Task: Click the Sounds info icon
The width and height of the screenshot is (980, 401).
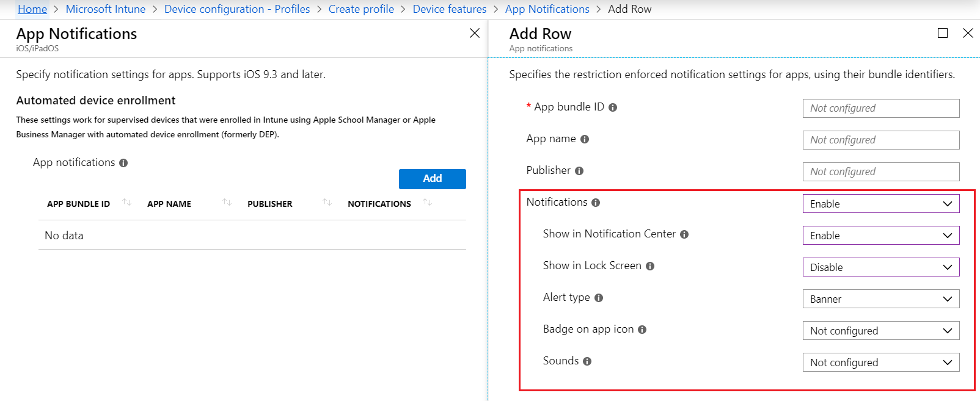Action: [x=587, y=361]
